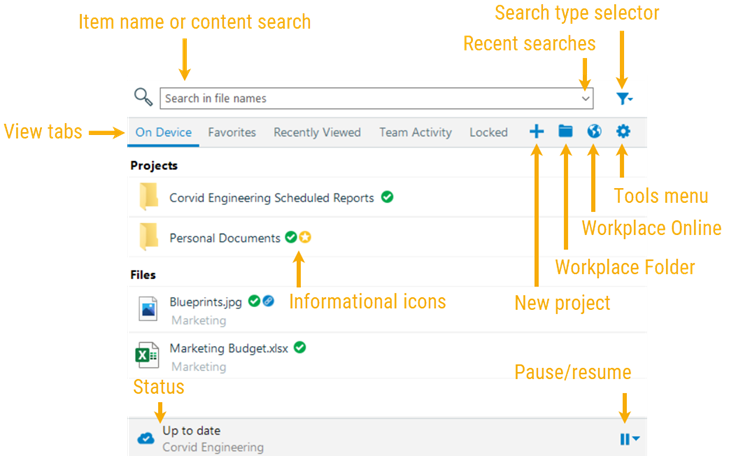
Task: Open the Marketing Budget.xlsx file
Action: click(x=228, y=348)
